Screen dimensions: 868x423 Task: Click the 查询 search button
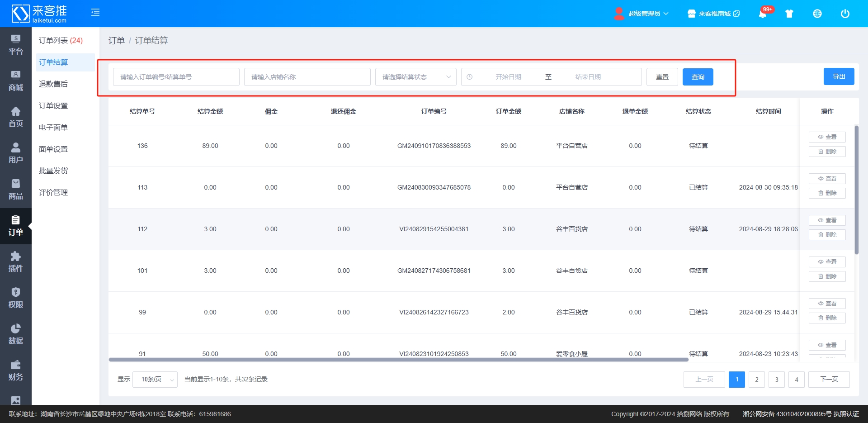coord(698,77)
